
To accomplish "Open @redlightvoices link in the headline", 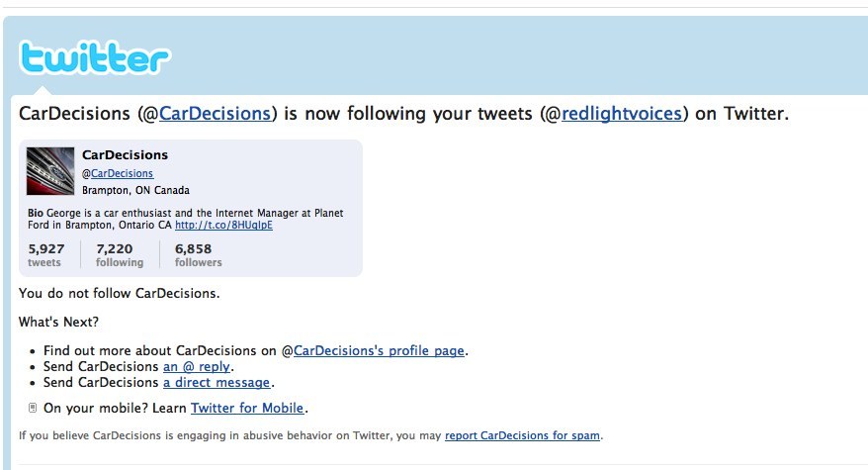I will pyautogui.click(x=622, y=113).
